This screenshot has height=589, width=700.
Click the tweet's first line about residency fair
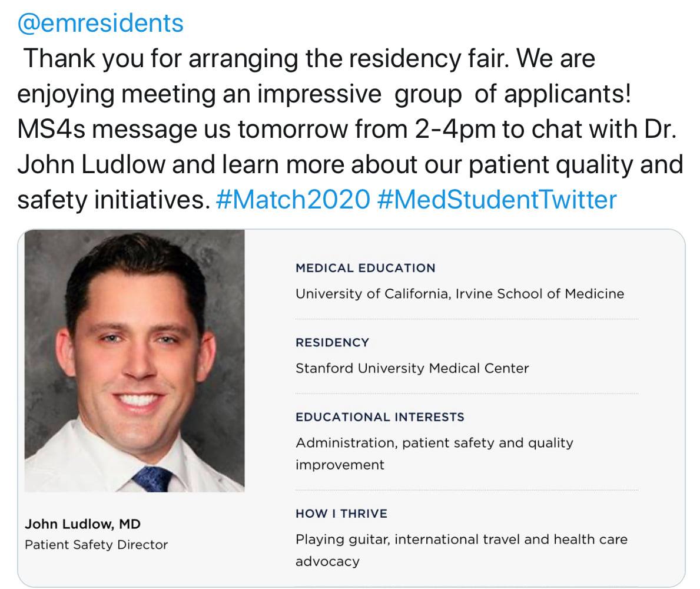point(309,58)
